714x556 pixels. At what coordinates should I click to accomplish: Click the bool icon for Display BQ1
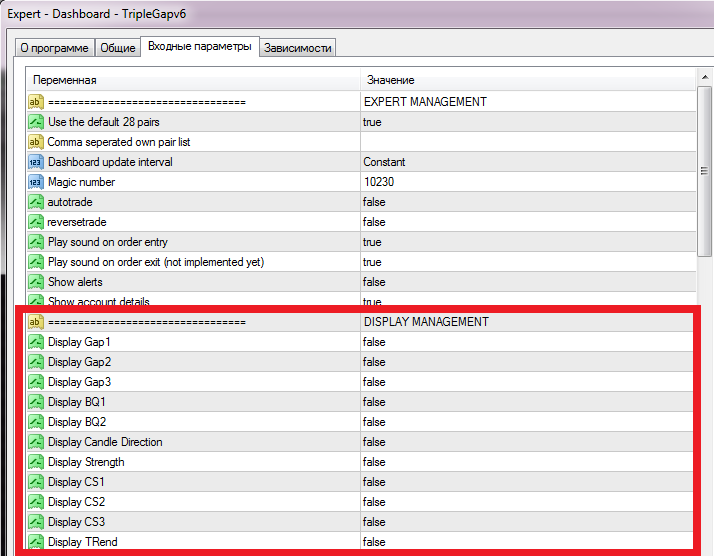(x=36, y=402)
